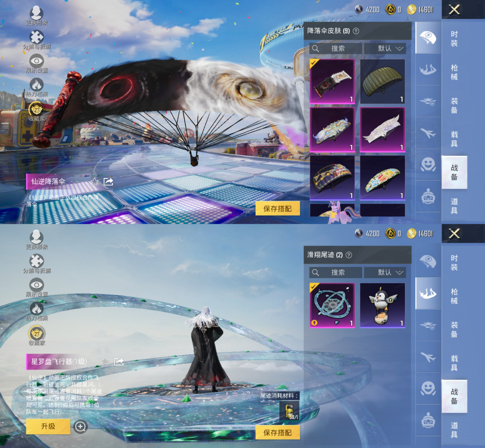Select the 星罗盘 compass glide trail thumbnail
Image resolution: width=485 pixels, height=448 pixels.
(x=332, y=305)
